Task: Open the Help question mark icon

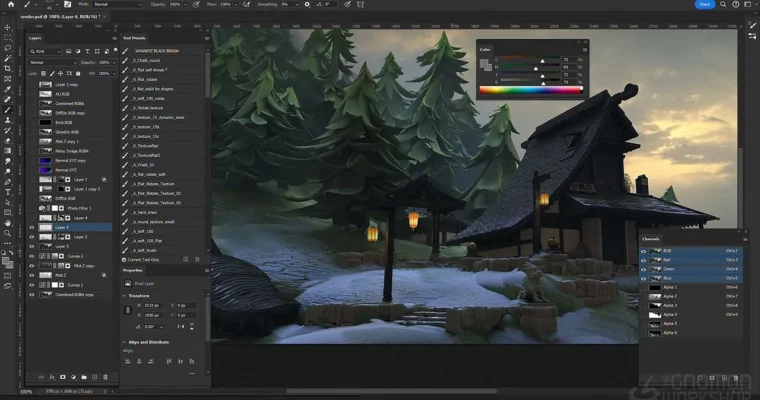Action: (735, 4)
